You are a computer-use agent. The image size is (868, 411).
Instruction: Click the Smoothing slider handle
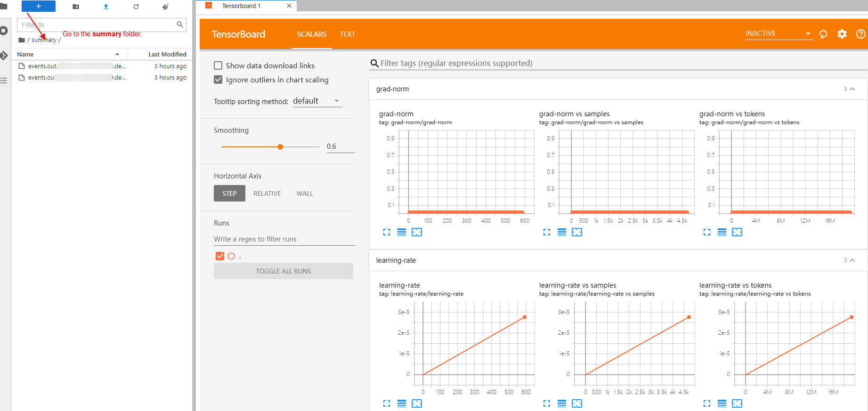click(x=280, y=147)
